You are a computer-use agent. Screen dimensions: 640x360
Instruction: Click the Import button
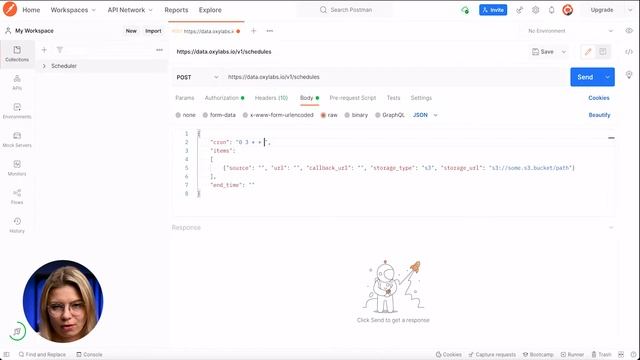click(153, 31)
